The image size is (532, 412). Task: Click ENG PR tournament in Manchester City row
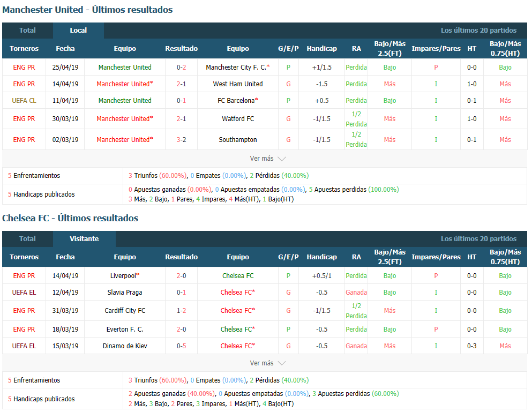pyautogui.click(x=24, y=67)
